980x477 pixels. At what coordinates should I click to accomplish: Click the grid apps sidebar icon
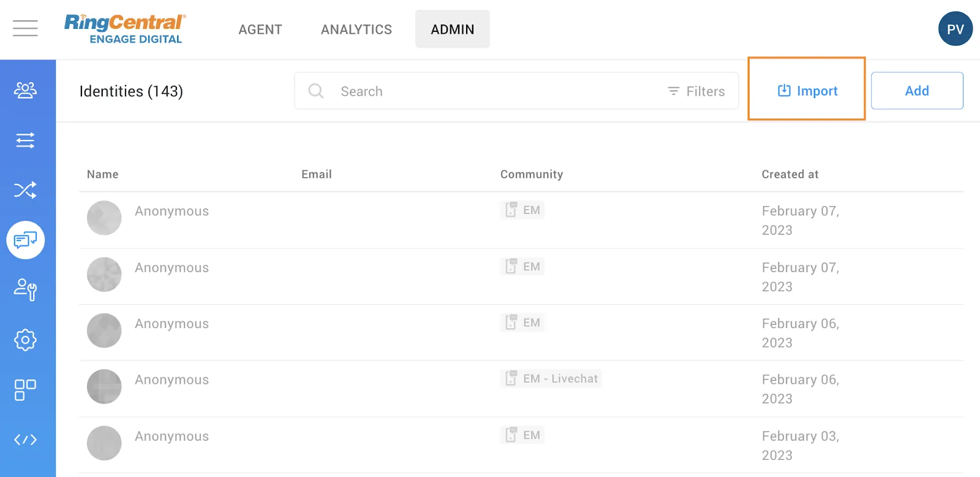[25, 389]
